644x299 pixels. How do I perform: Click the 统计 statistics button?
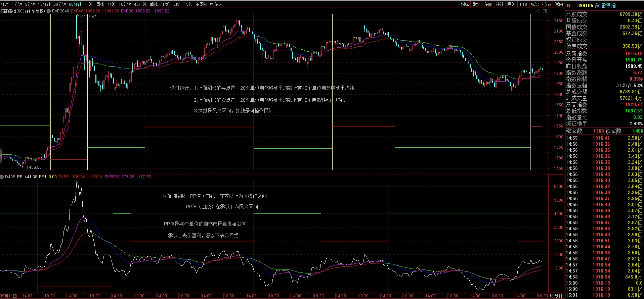[500, 4]
